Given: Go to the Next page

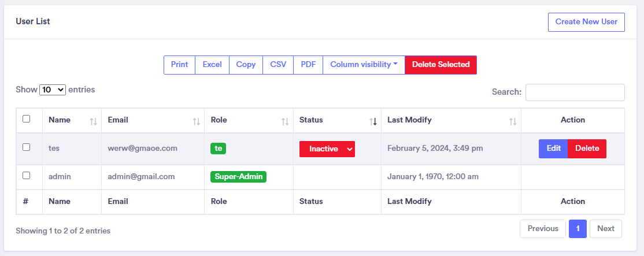Looking at the screenshot, I should pyautogui.click(x=605, y=229).
